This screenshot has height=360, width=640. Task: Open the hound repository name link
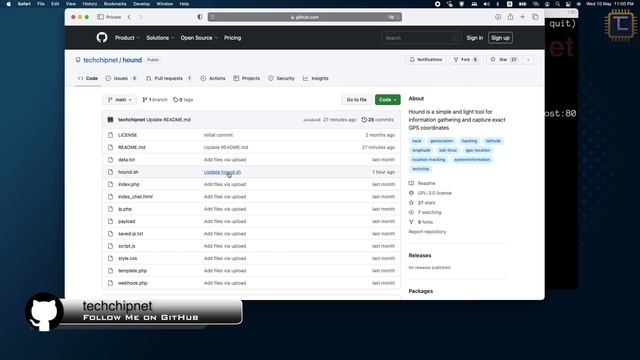pos(132,60)
